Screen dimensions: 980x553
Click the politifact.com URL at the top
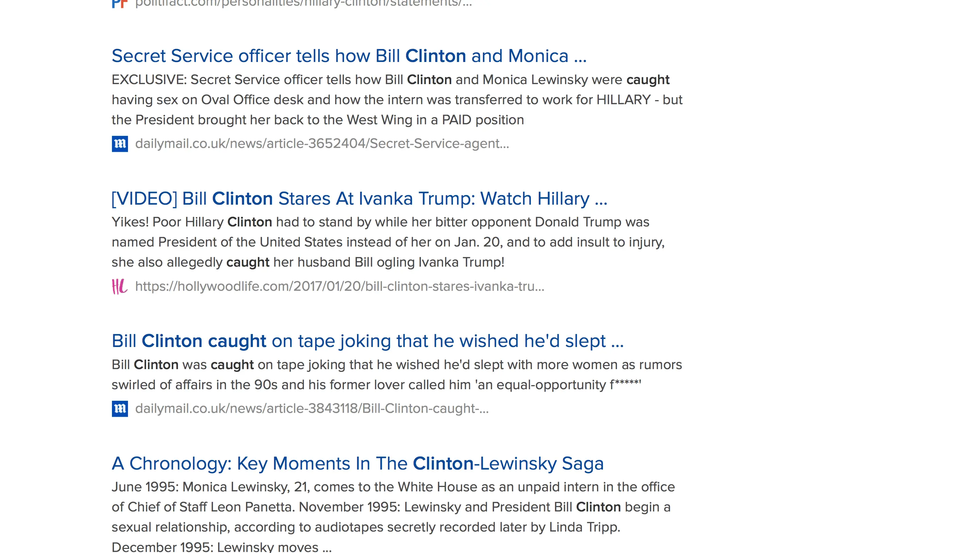pos(303,3)
